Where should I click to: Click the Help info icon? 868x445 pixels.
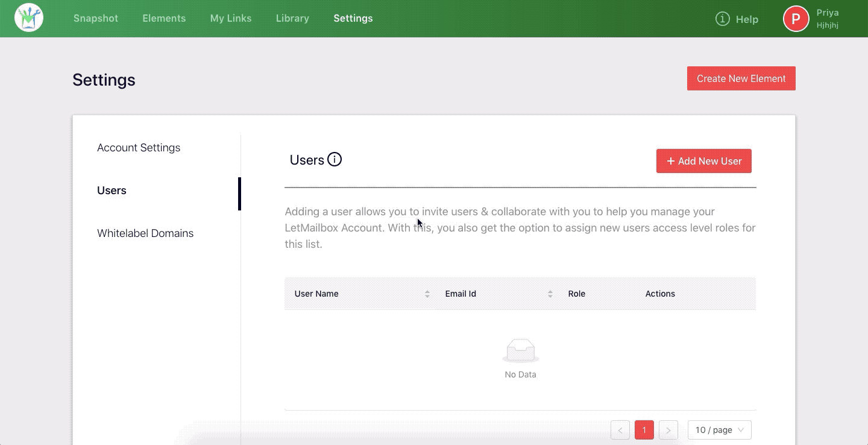click(722, 19)
